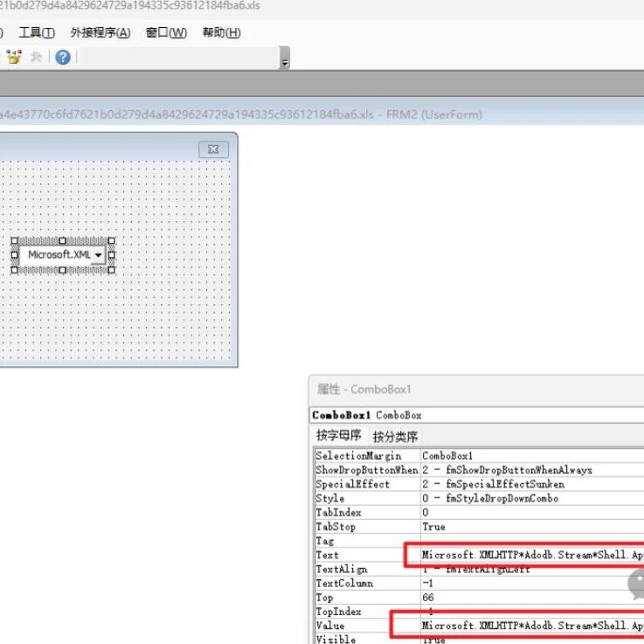The width and height of the screenshot is (644, 644).
Task: Click the 属性 - ComboBox1 window title bar
Action: point(476,390)
